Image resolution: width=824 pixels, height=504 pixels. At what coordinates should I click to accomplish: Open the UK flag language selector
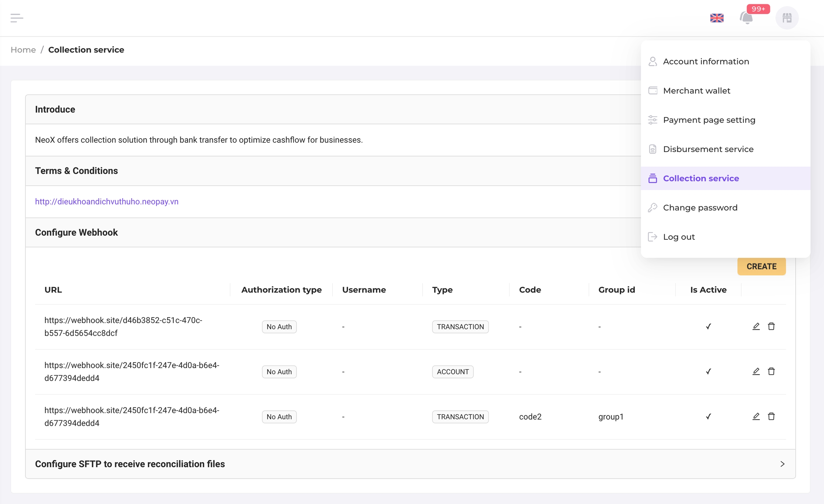717,18
